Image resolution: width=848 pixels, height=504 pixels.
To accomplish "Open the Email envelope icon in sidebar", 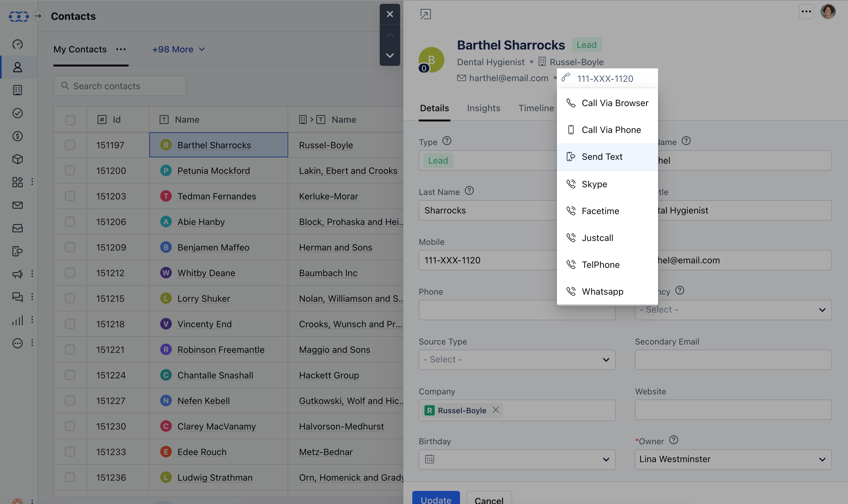I will point(17,205).
